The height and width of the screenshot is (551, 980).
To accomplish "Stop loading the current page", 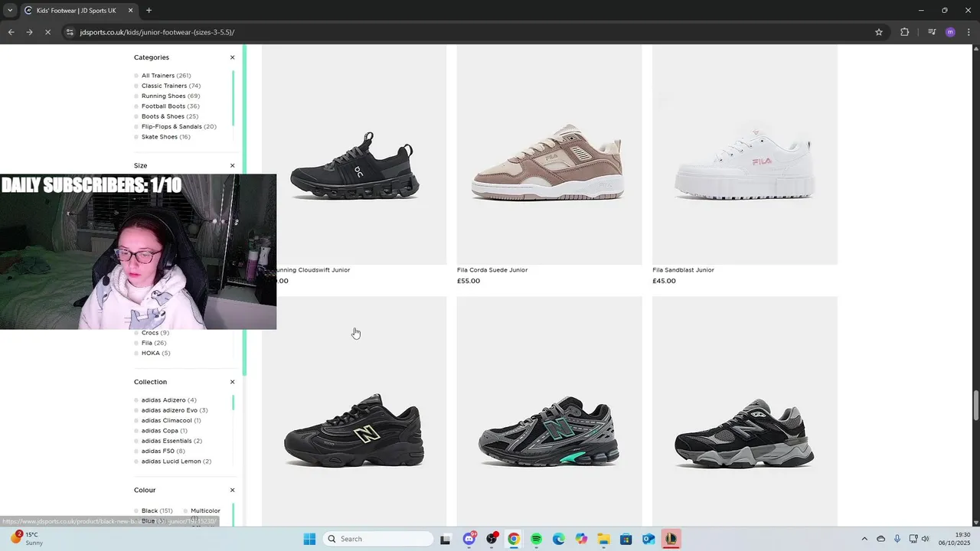I will (47, 32).
